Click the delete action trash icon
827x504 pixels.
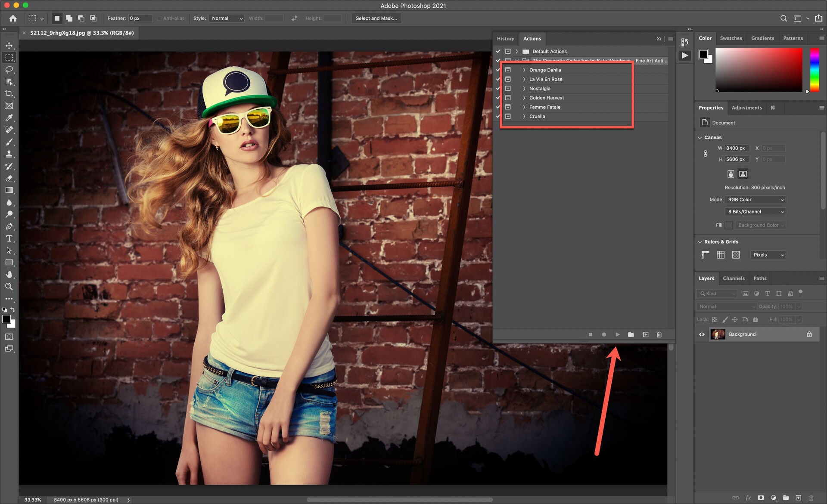point(659,334)
